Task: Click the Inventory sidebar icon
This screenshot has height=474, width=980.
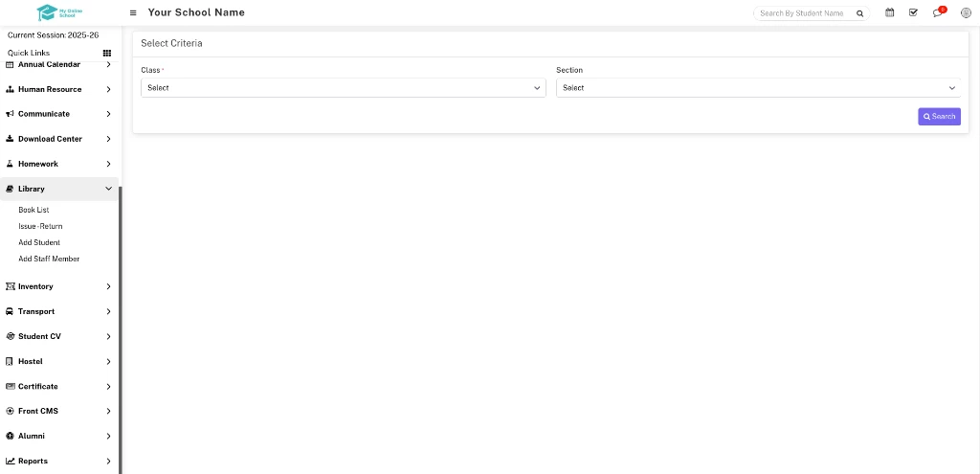Action: pyautogui.click(x=10, y=286)
